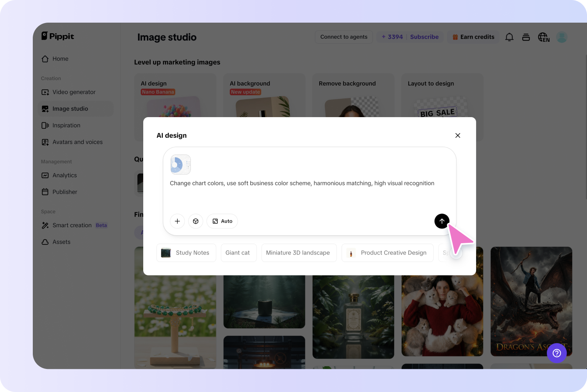Open notifications bell
Viewport: 587px width, 392px height.
[x=509, y=37]
